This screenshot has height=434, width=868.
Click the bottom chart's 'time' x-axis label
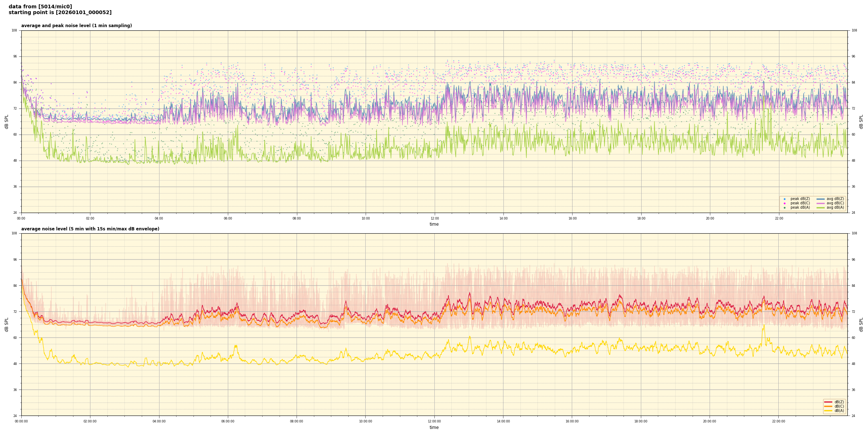(434, 427)
